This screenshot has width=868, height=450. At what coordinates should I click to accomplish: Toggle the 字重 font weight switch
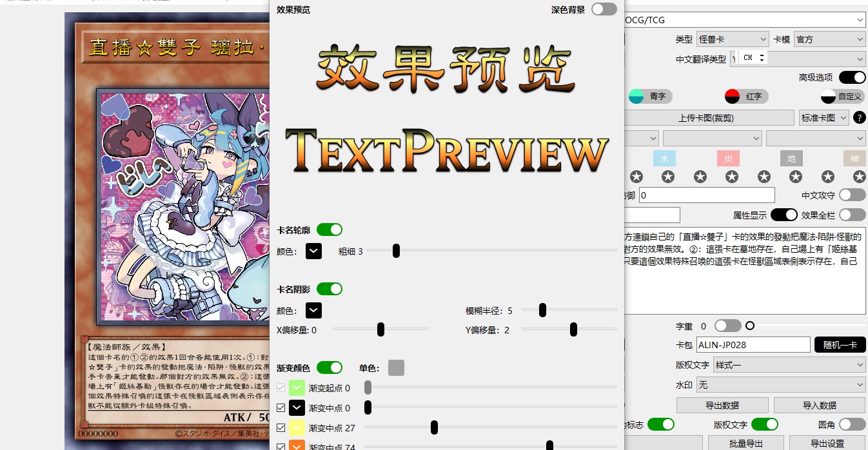pyautogui.click(x=728, y=326)
